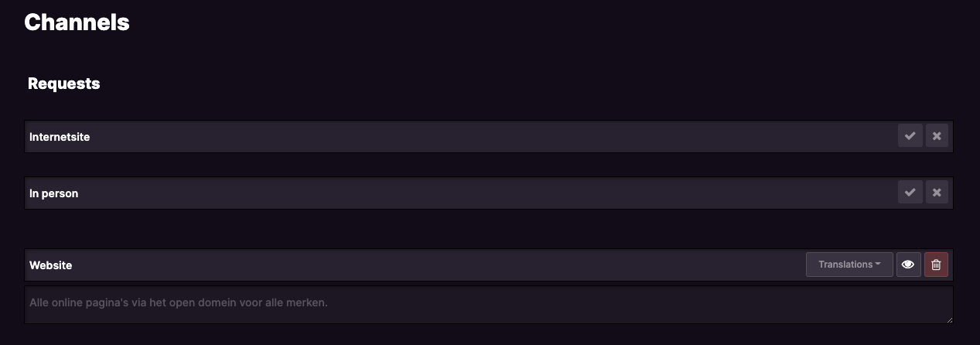The image size is (980, 345).
Task: Click the Channels page heading
Action: (77, 22)
